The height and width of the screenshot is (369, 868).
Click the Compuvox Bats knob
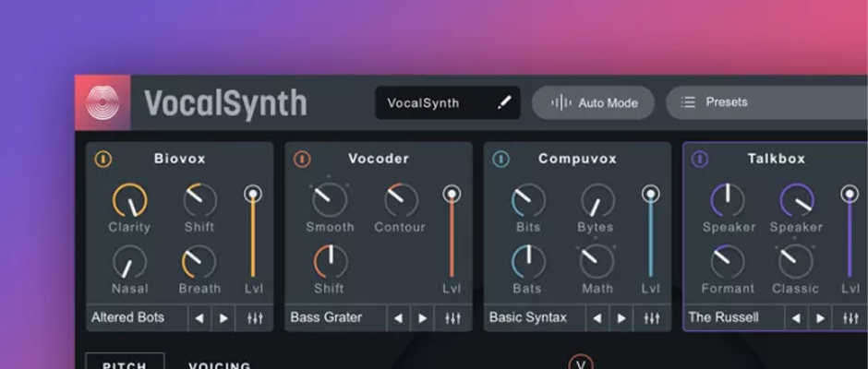[529, 262]
